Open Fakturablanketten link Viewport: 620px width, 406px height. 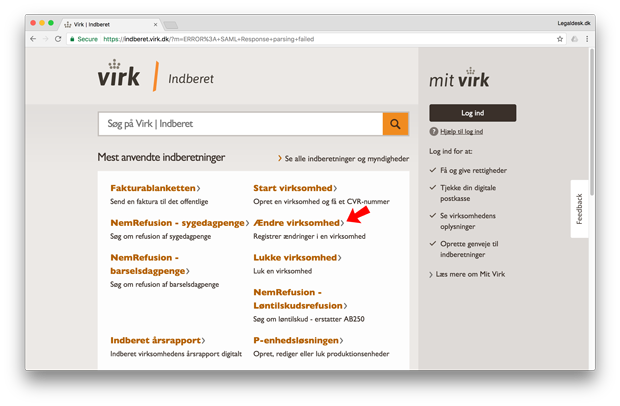[155, 188]
